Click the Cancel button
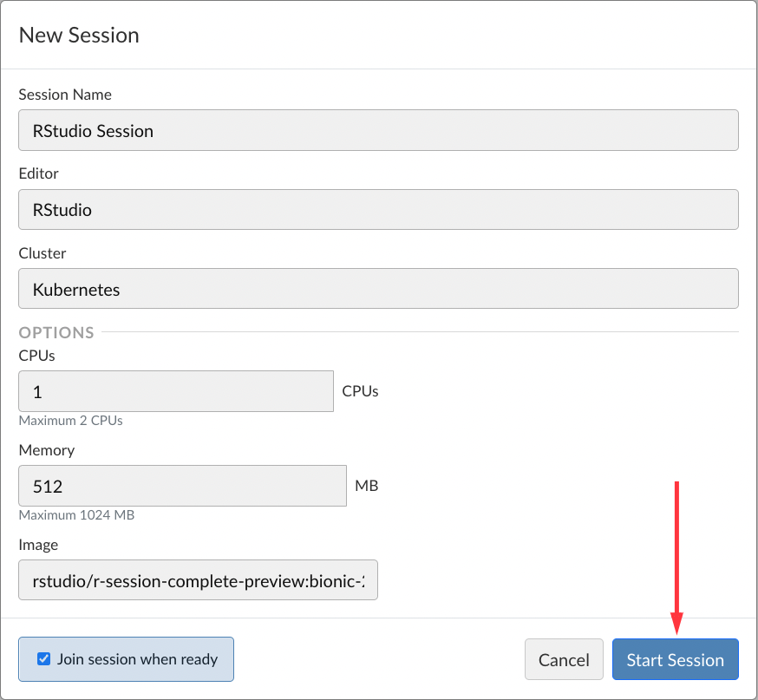The width and height of the screenshot is (758, 700). point(564,659)
